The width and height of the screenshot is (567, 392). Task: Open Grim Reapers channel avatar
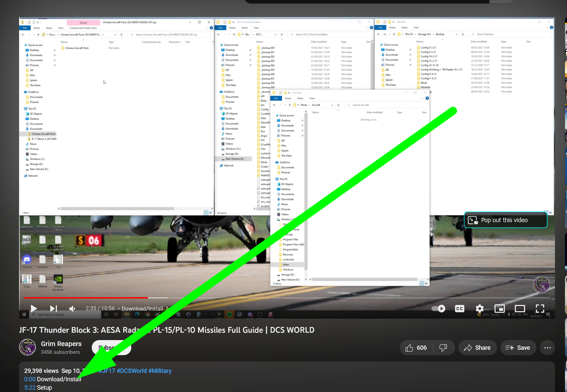click(x=27, y=347)
